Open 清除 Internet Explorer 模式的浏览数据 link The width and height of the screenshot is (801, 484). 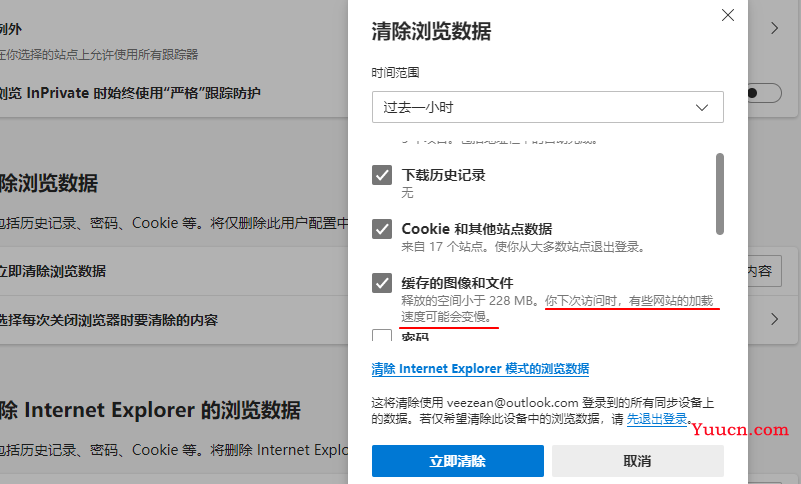480,368
